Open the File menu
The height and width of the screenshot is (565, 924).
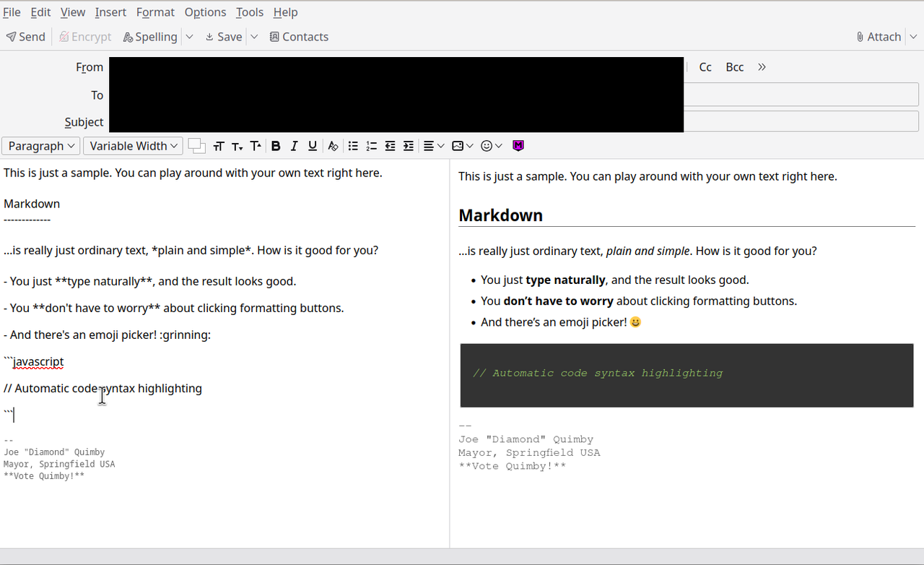click(12, 12)
